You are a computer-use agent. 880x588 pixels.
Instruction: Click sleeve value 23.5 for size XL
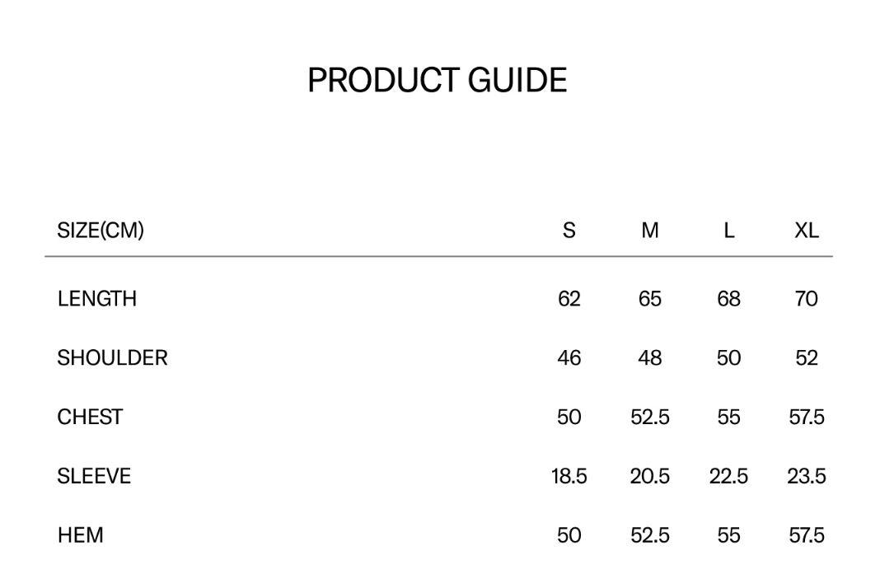tap(807, 476)
